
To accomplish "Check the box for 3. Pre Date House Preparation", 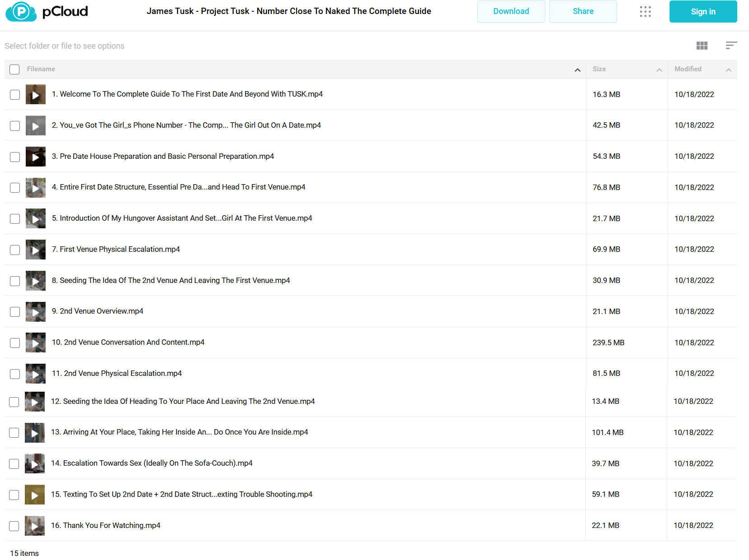I will [x=15, y=157].
